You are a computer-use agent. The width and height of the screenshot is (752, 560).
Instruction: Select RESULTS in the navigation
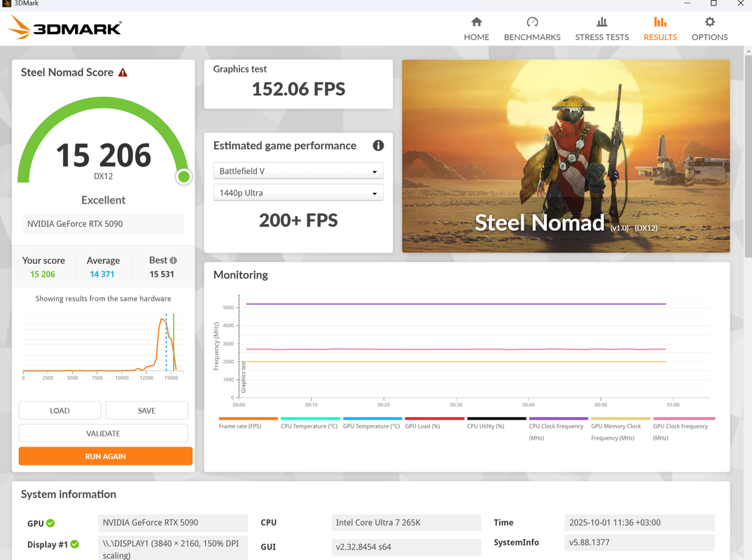660,37
